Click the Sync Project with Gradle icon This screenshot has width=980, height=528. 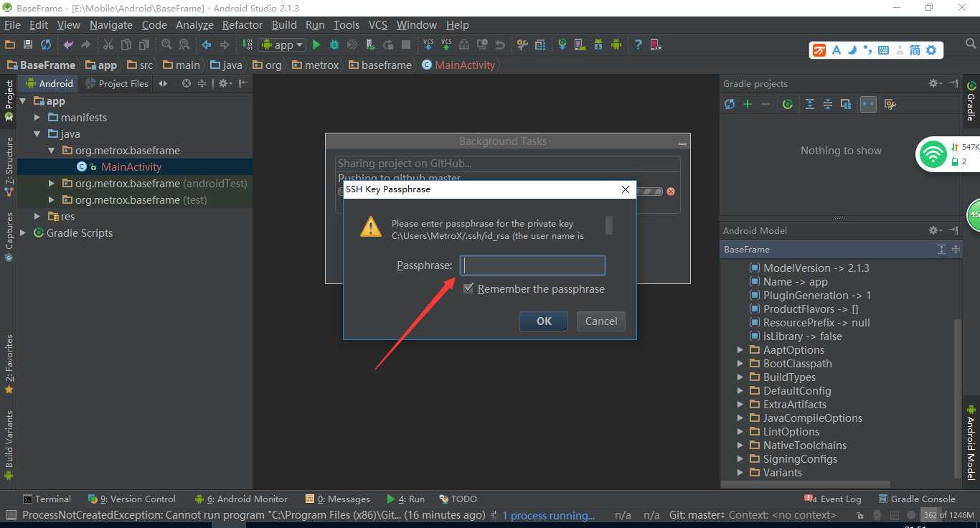[562, 44]
